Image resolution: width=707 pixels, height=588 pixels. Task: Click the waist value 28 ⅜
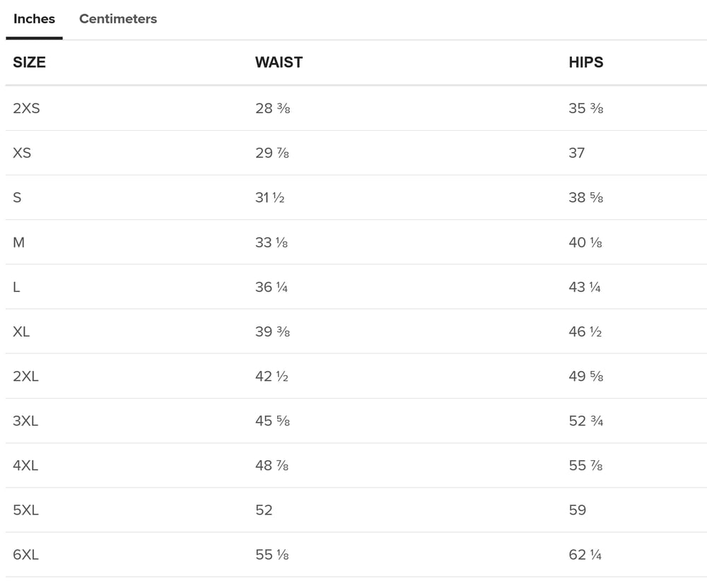click(x=272, y=108)
